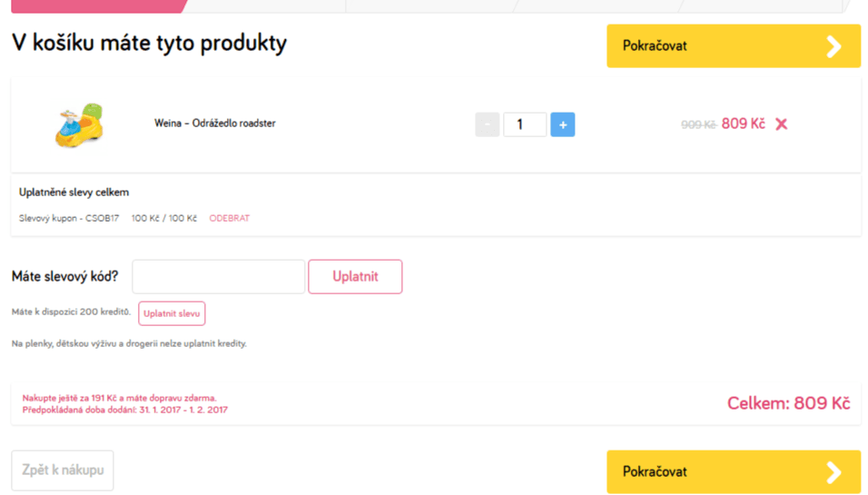Go back via Zpět k nákupu
The width and height of the screenshot is (868, 495).
63,470
